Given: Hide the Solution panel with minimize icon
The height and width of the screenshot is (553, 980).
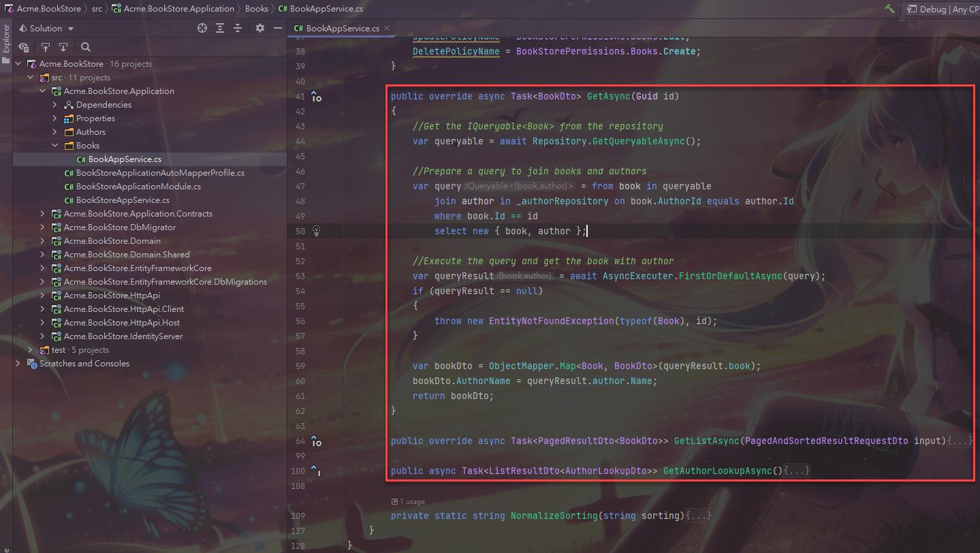Looking at the screenshot, I should click(277, 28).
